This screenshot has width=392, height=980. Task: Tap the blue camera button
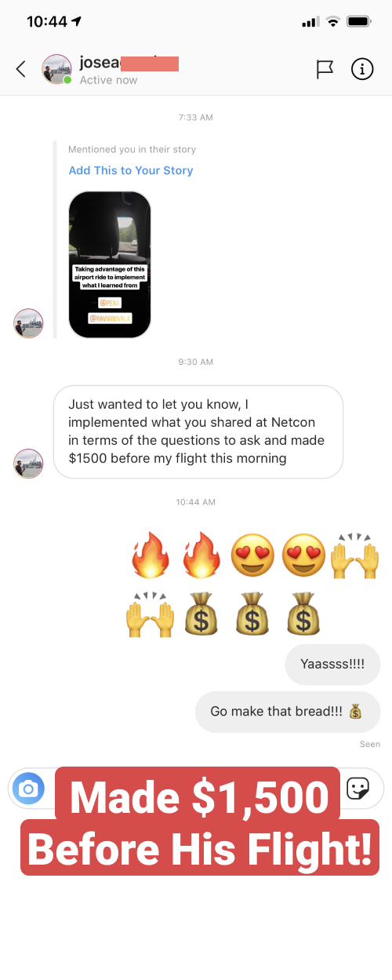point(29,788)
